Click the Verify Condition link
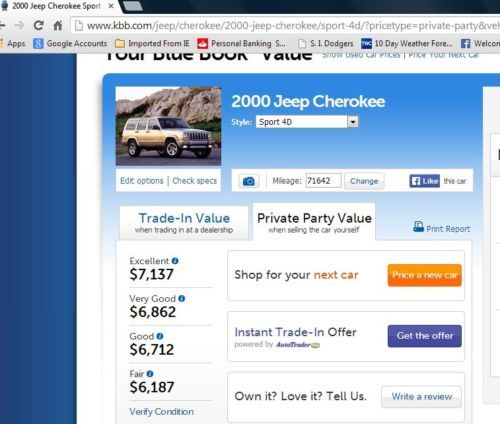 [162, 412]
